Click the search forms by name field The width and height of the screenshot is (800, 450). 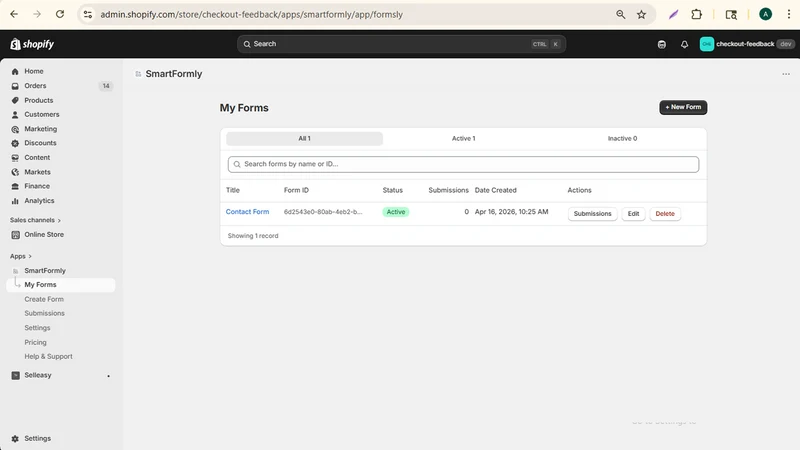[463, 164]
